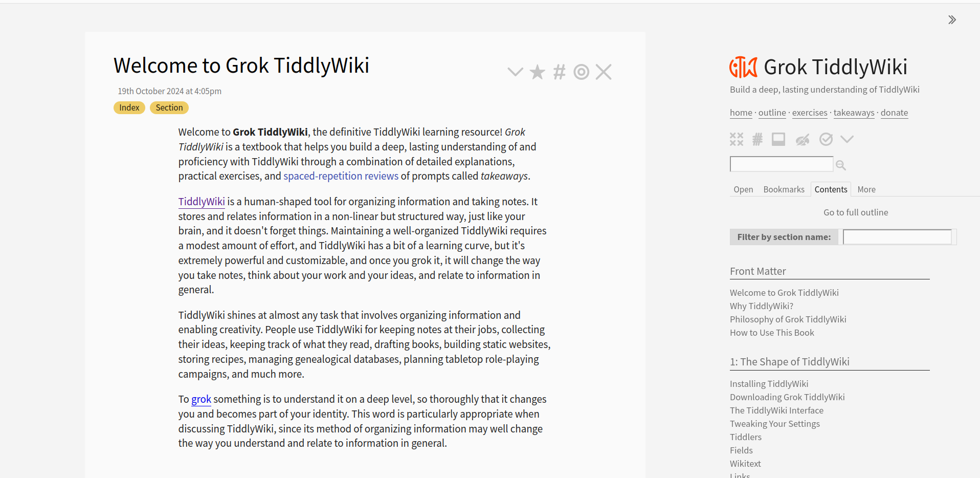Click the Filter by section name field
Image resolution: width=980 pixels, height=478 pixels.
897,237
